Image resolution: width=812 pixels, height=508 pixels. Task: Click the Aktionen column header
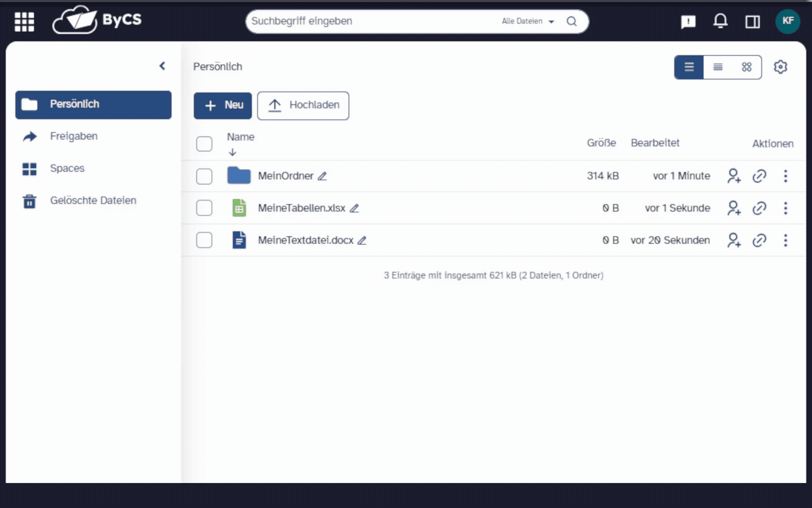pos(773,144)
